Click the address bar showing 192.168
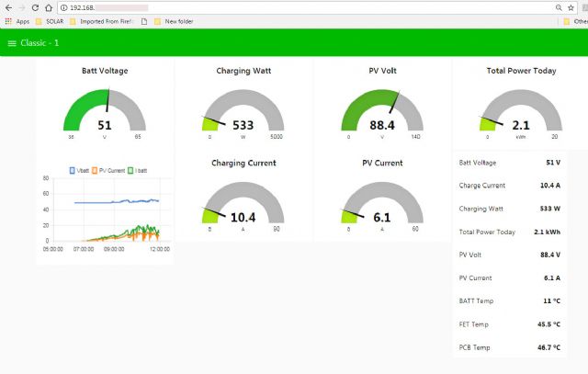 click(x=276, y=7)
